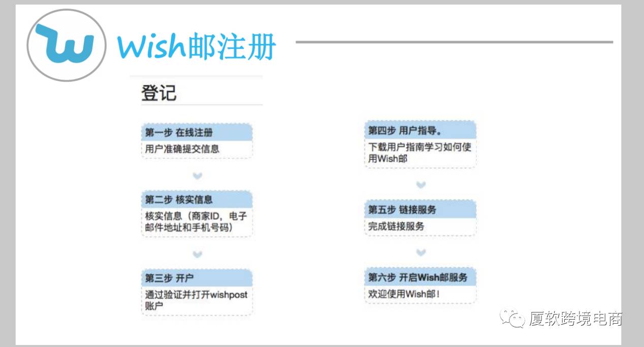Select the 第二步 核实信息 step header

197,199
